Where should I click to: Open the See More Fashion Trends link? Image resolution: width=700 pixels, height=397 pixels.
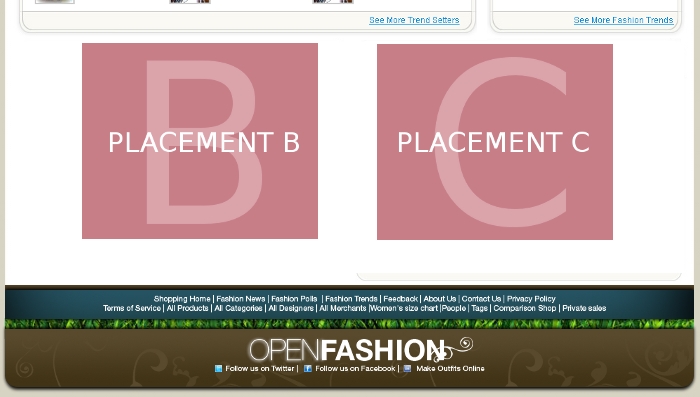click(623, 20)
